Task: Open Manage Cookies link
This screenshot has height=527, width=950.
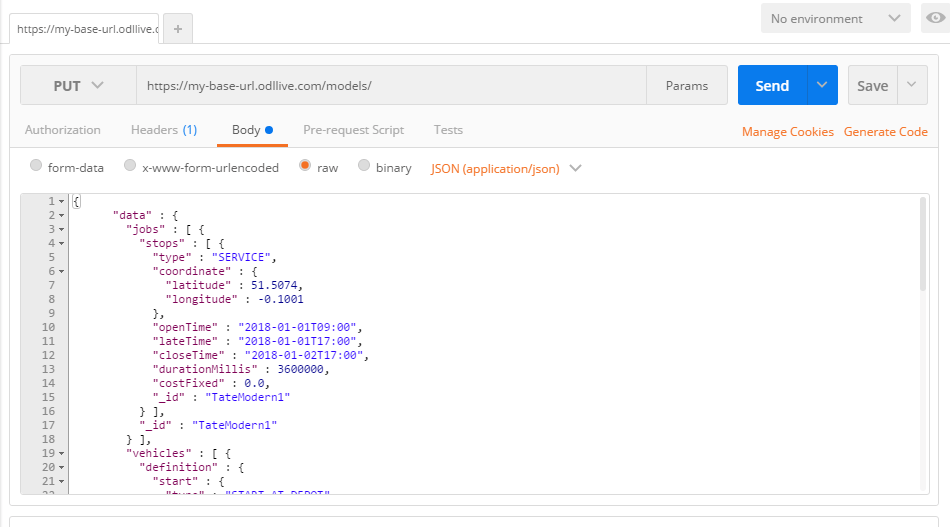Action: (x=787, y=132)
